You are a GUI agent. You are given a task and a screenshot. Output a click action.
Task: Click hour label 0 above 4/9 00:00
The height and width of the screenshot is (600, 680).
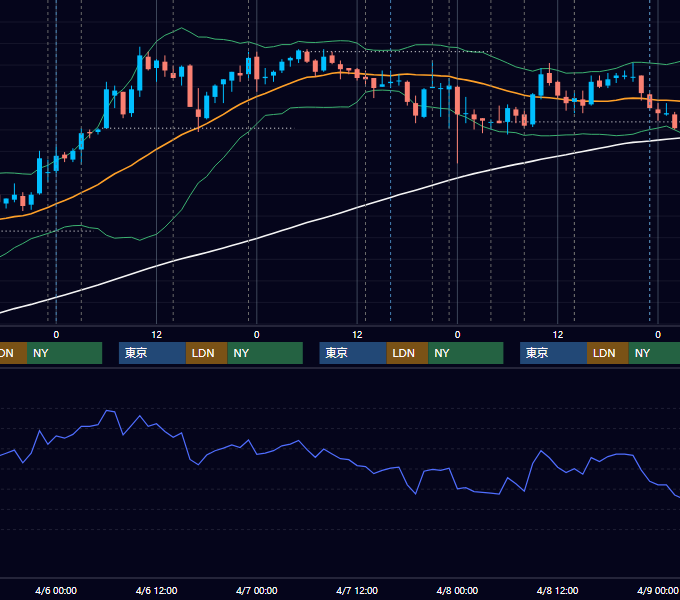(x=658, y=335)
